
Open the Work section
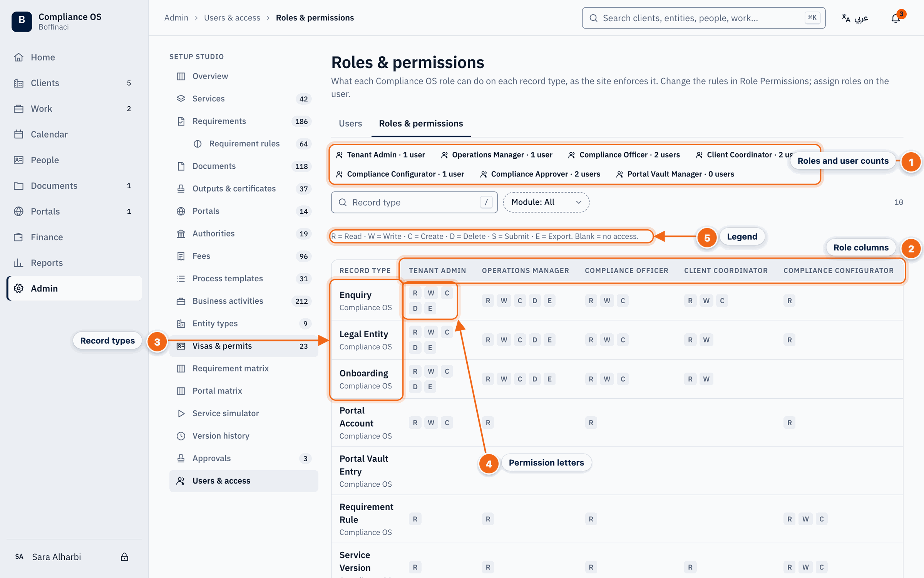[x=74, y=109]
